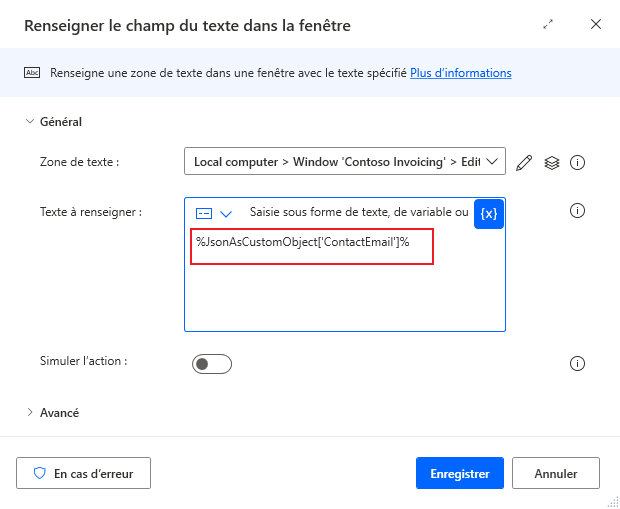
Task: Click the chevron beside the input type icon
Action: coord(226,214)
